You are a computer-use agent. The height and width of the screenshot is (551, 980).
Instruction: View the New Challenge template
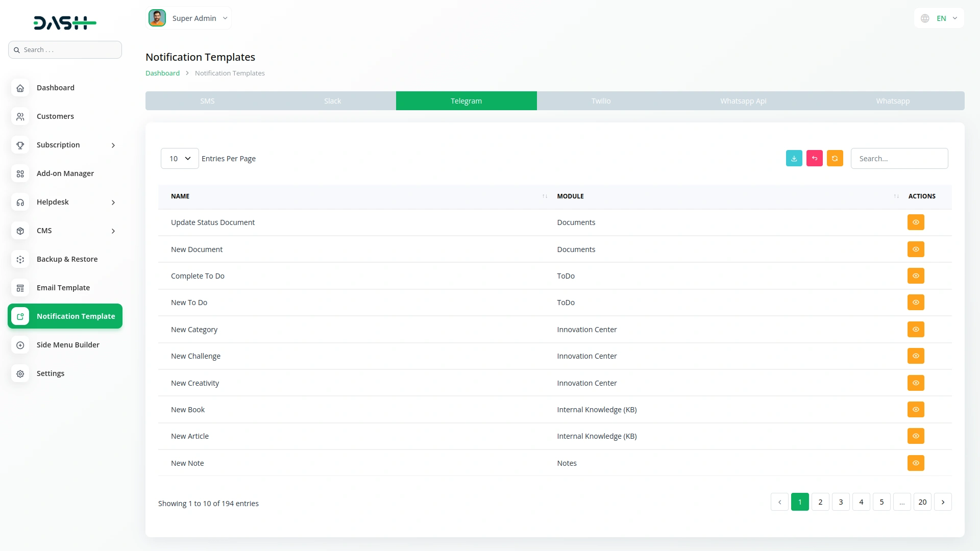pyautogui.click(x=916, y=356)
